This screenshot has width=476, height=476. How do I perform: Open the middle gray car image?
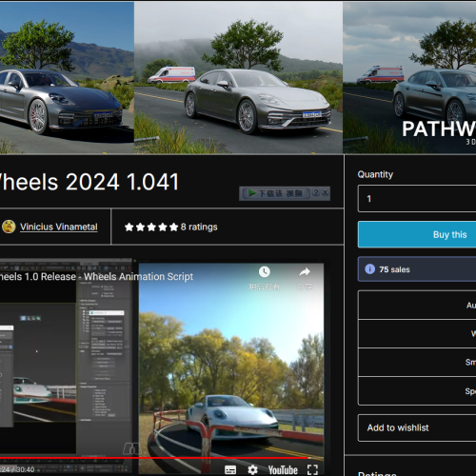click(238, 78)
